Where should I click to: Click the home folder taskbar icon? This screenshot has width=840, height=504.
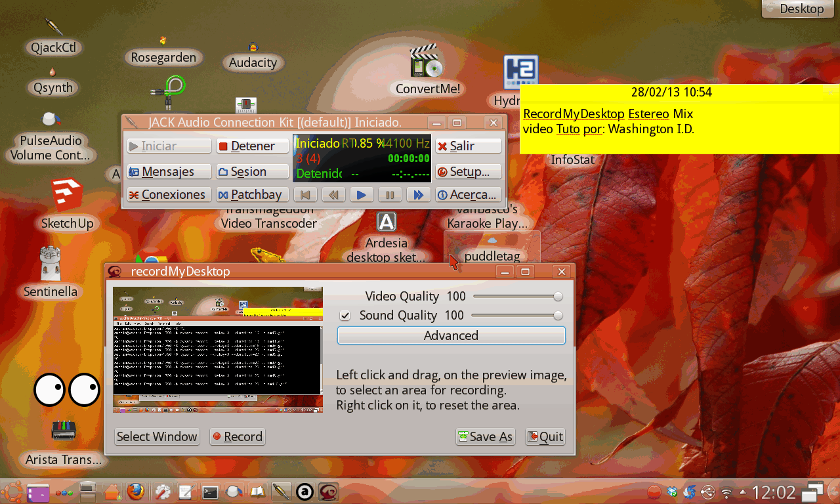point(112,491)
